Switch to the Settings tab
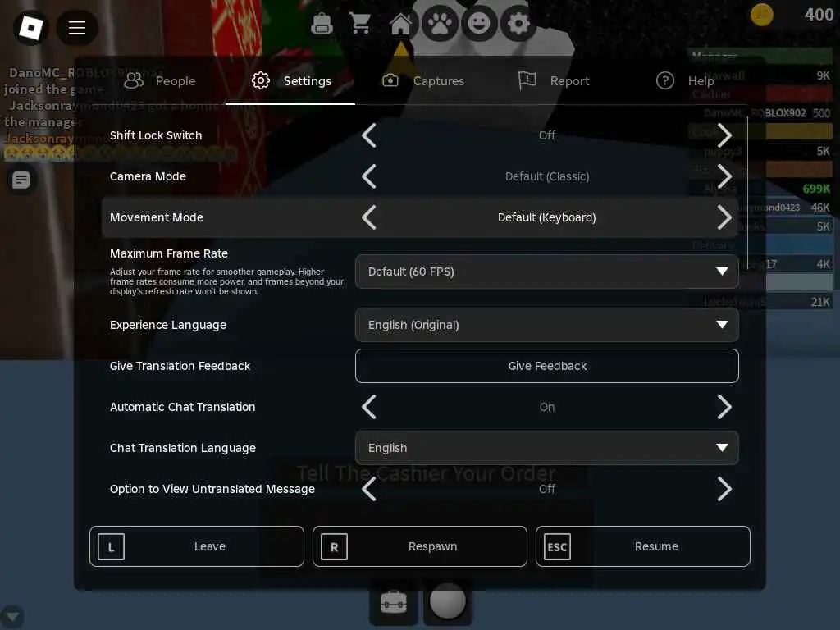The image size is (840, 630). (x=291, y=81)
